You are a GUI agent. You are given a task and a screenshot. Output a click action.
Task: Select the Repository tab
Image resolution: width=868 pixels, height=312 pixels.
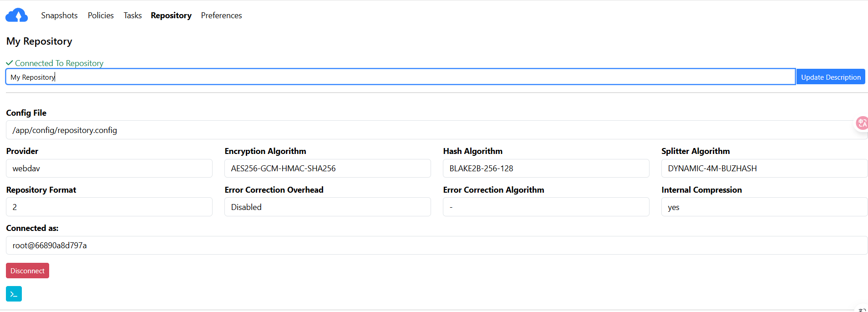[x=171, y=15]
